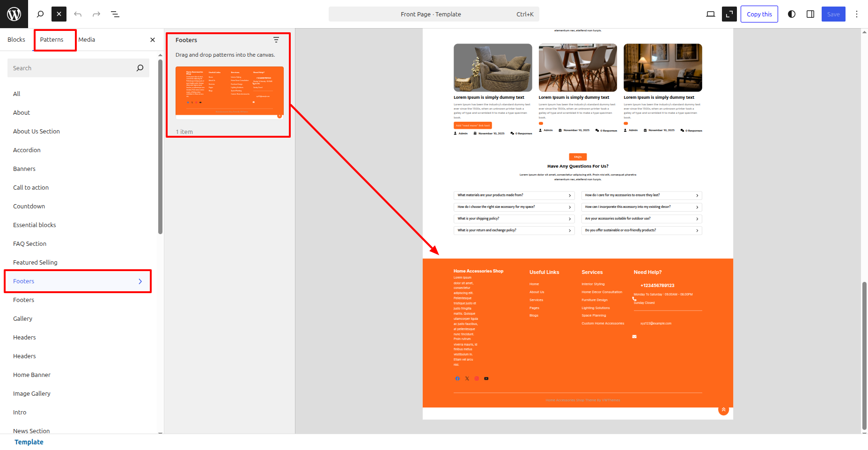Open the search magnifier in top toolbar
The image size is (868, 450).
40,14
